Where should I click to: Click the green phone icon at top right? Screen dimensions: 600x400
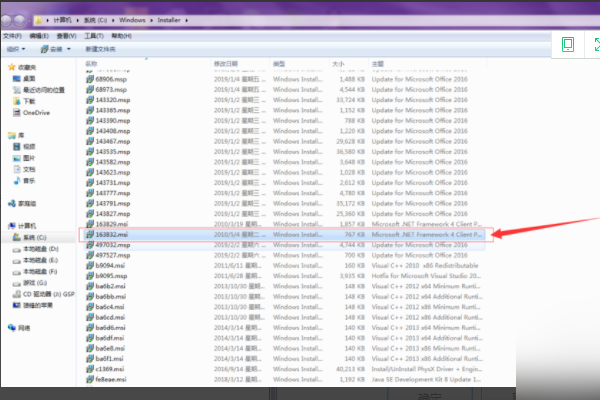[568, 44]
